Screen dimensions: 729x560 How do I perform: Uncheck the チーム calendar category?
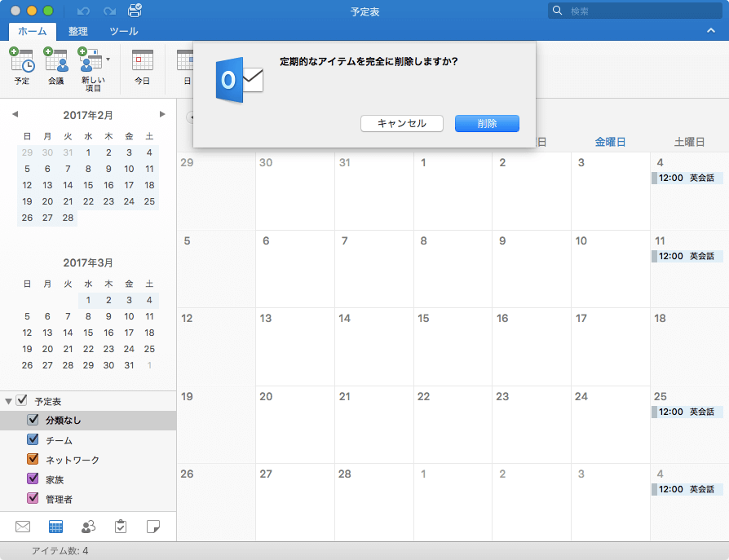click(x=31, y=440)
